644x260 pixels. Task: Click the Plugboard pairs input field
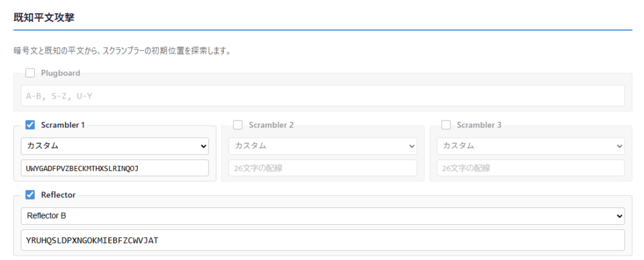coord(323,96)
